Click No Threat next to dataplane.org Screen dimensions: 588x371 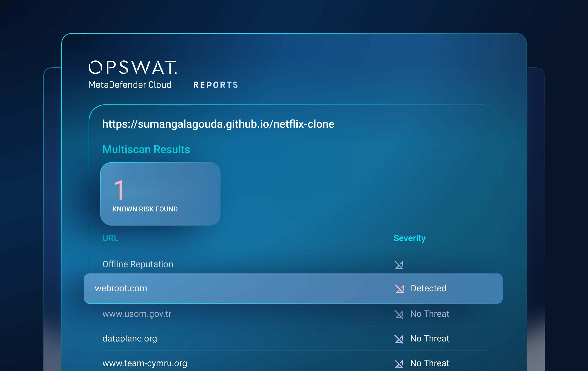click(429, 338)
